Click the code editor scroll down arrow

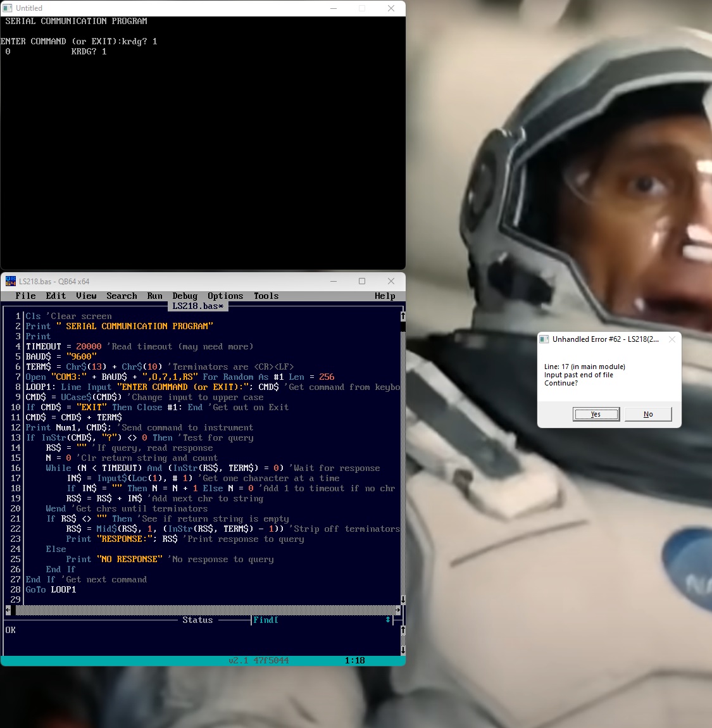403,599
